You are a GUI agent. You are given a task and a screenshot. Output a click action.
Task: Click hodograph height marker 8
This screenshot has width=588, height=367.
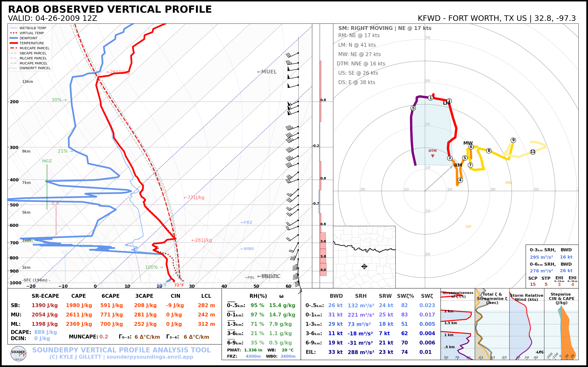[x=489, y=151]
